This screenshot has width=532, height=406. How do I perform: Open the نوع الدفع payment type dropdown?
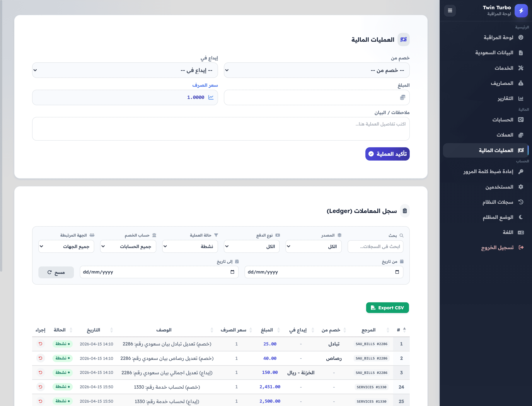click(252, 247)
